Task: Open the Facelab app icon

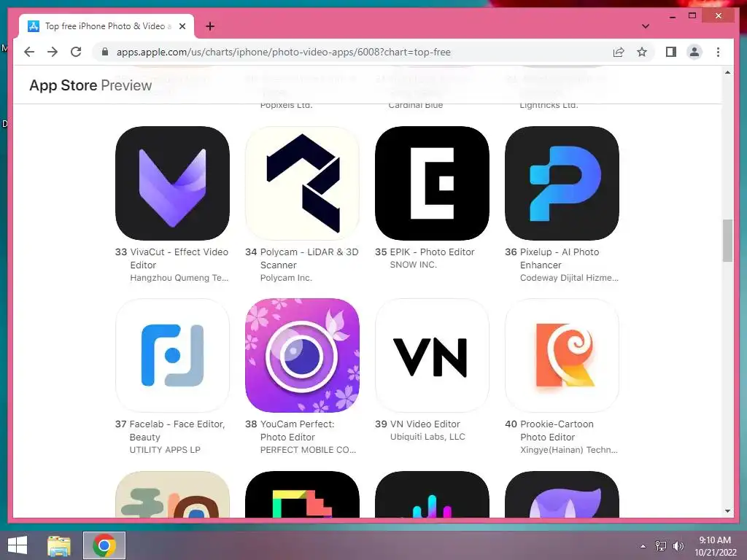Action: click(x=172, y=355)
